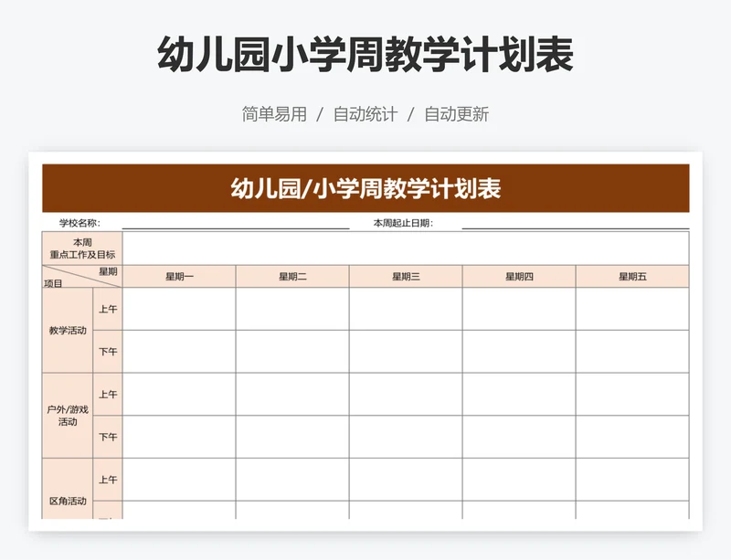
Task: Click the page heading 幼儿园小学周教学计划表
Action: click(x=365, y=55)
